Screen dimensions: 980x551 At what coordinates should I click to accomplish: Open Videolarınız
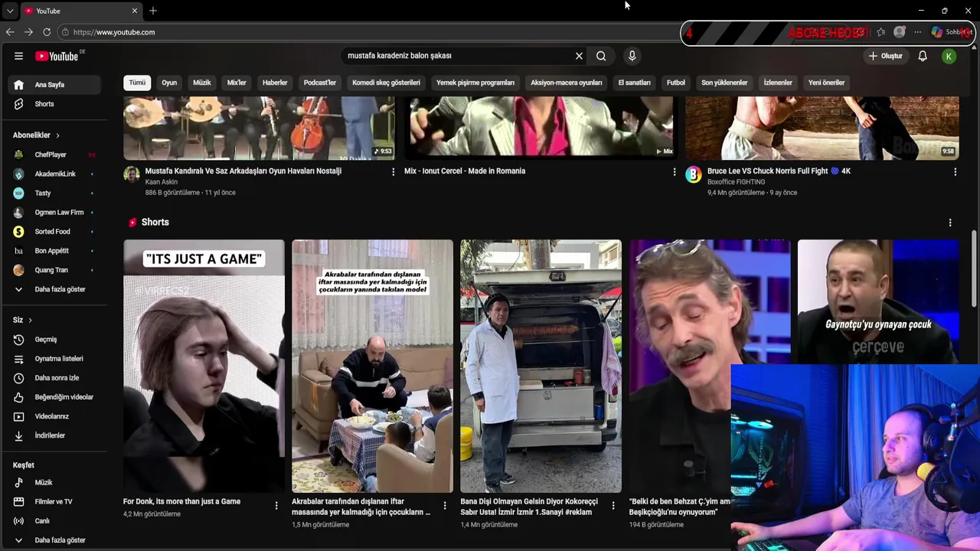pyautogui.click(x=54, y=416)
